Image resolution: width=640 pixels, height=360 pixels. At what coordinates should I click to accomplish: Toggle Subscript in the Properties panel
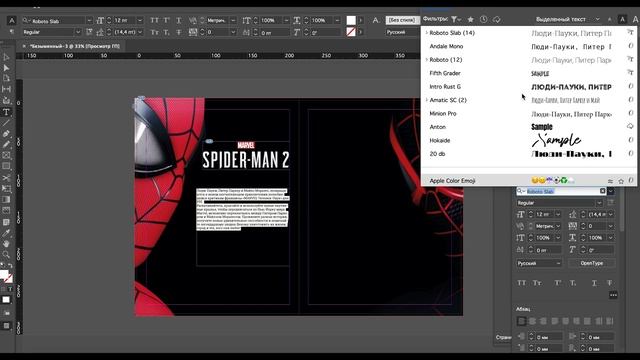(x=573, y=282)
